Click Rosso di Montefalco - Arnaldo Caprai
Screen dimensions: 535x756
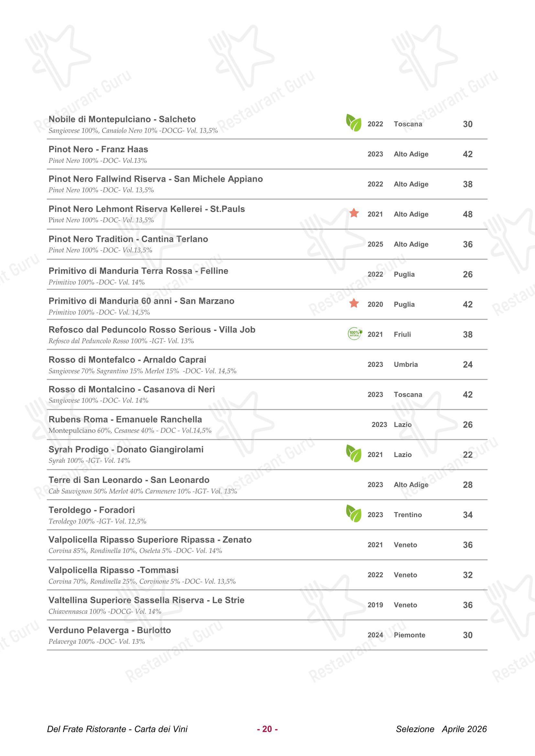pos(127,359)
